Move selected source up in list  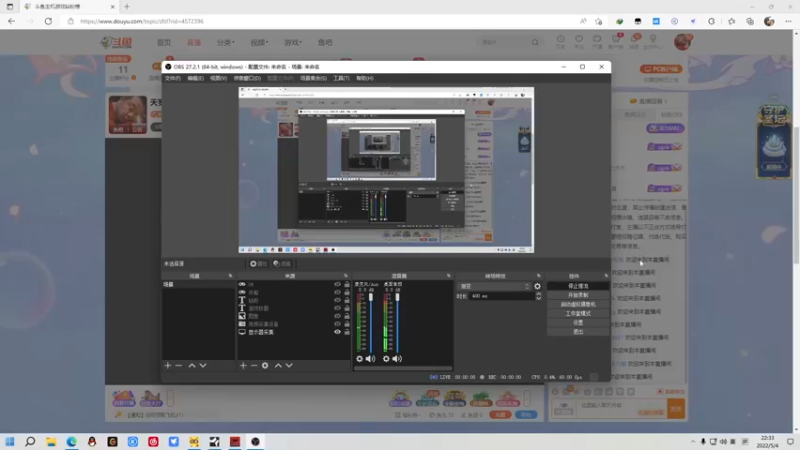278,365
